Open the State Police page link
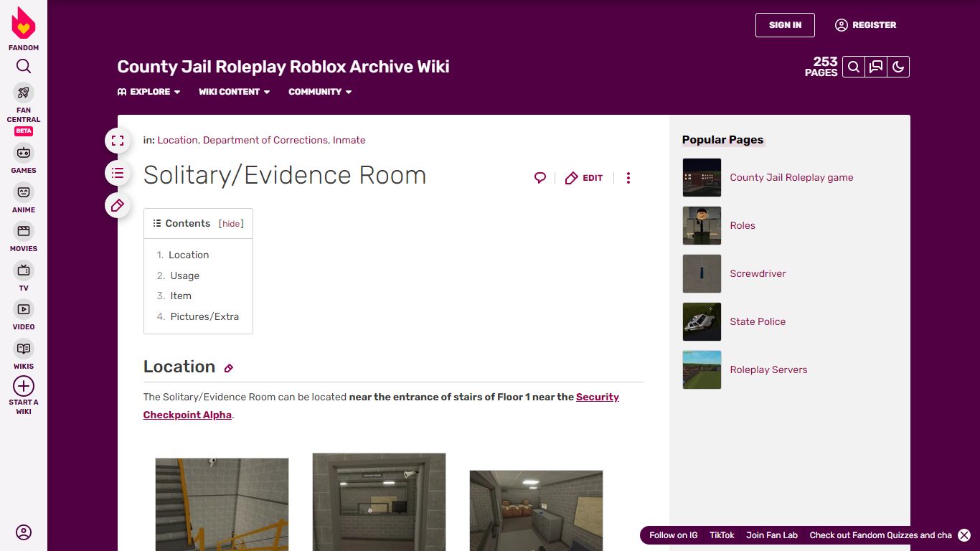Image resolution: width=980 pixels, height=551 pixels. coord(758,321)
